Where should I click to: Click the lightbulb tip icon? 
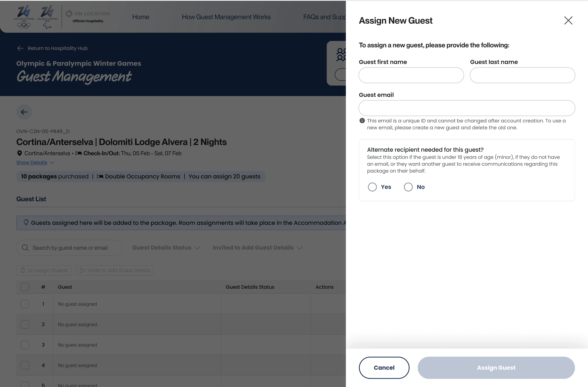point(26,222)
